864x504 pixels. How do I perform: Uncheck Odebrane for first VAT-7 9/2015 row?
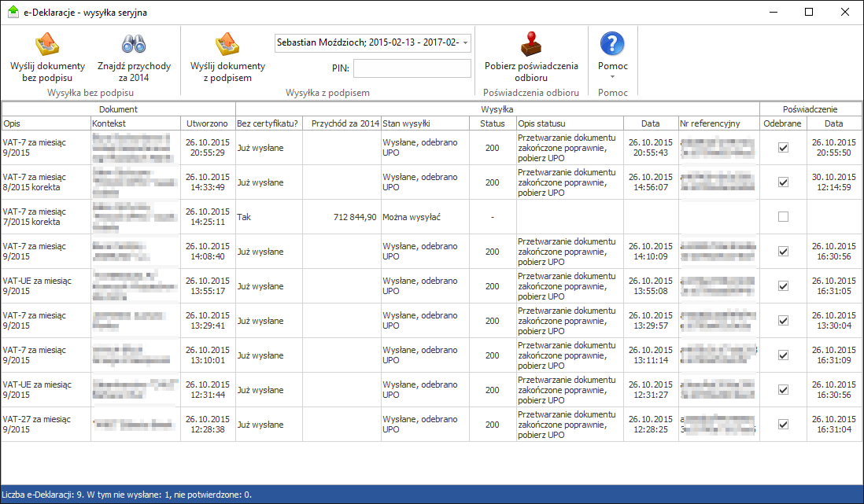point(783,148)
